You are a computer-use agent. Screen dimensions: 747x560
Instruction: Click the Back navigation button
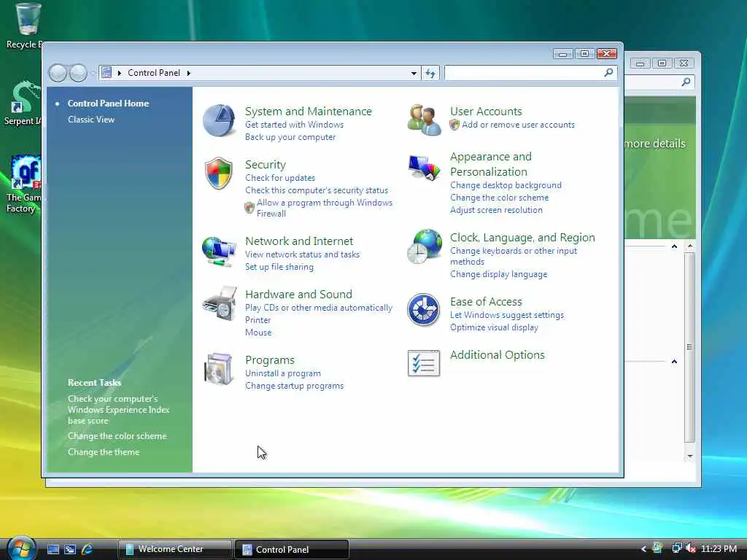pos(58,73)
